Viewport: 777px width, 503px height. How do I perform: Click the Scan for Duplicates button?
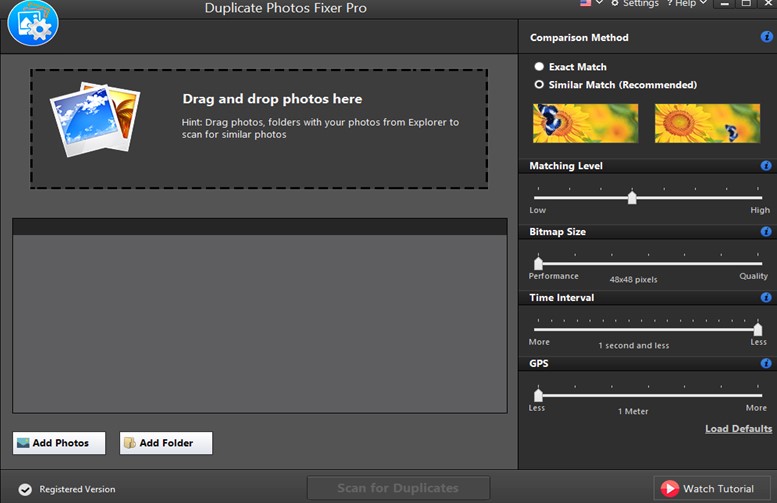[x=398, y=488]
